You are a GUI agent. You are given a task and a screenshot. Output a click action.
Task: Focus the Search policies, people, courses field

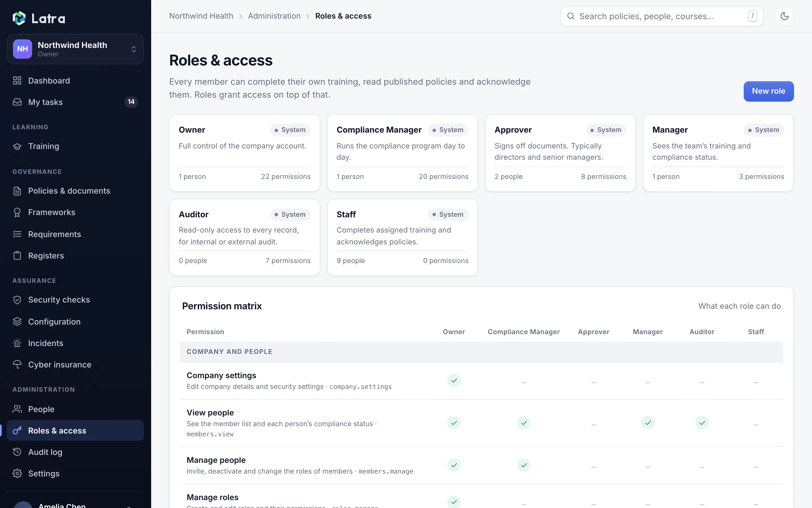point(662,16)
